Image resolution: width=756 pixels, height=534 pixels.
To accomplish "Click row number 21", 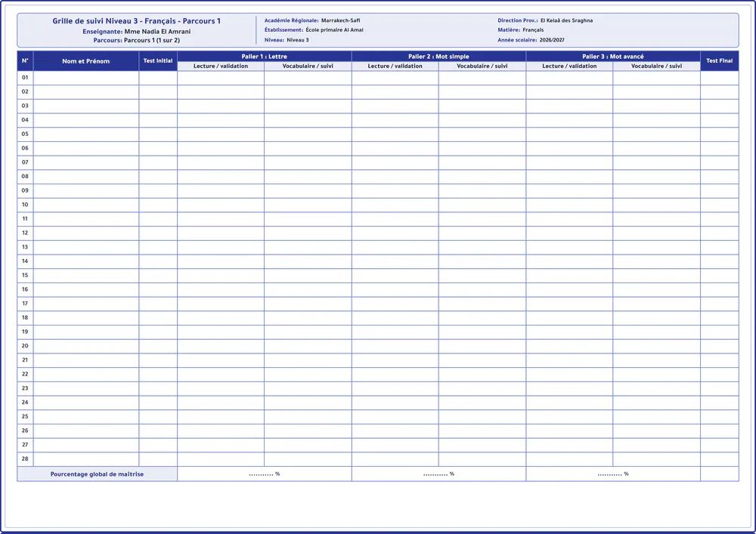I will tap(25, 360).
